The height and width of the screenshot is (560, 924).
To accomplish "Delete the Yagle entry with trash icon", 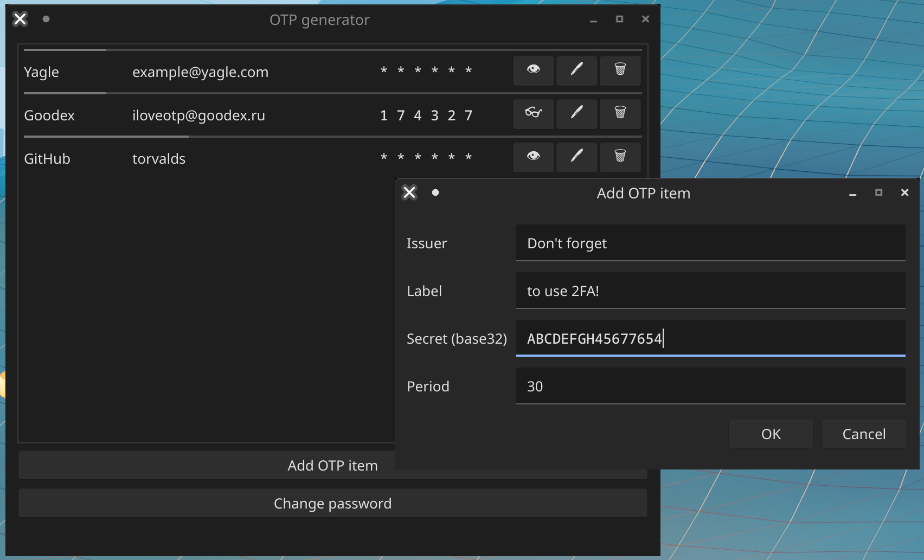I will 620,70.
